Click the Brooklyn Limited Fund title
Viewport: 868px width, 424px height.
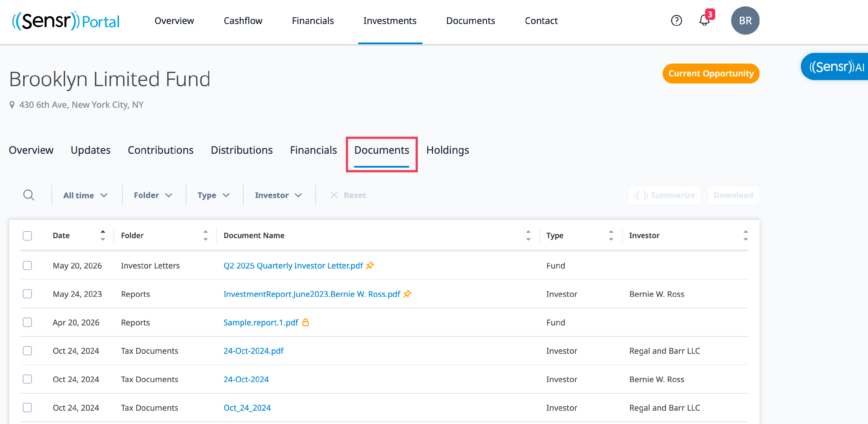click(x=109, y=79)
